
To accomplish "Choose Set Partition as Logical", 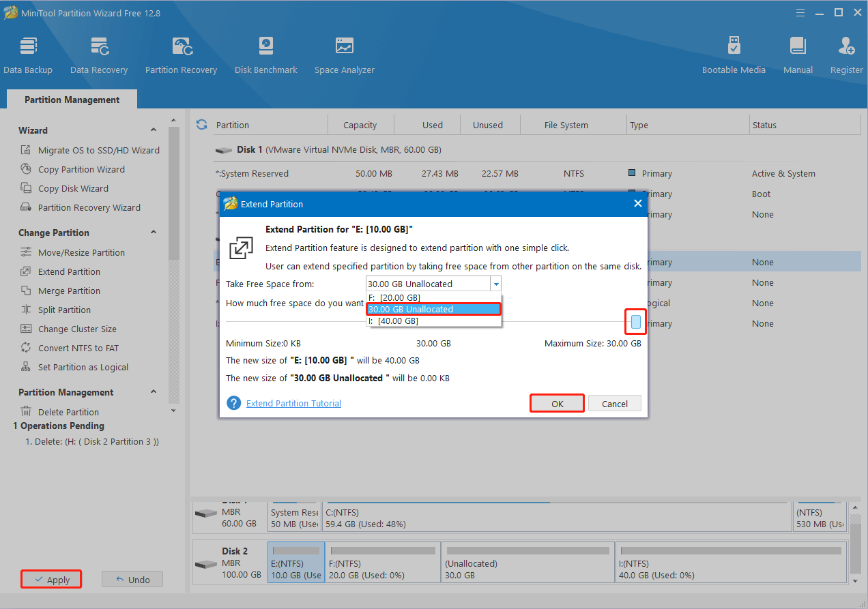I will point(83,367).
